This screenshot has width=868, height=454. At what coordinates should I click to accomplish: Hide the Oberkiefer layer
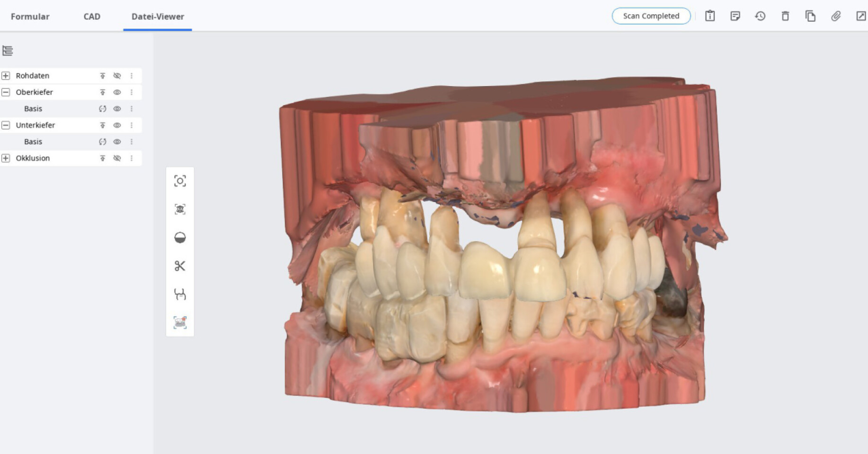pyautogui.click(x=117, y=92)
